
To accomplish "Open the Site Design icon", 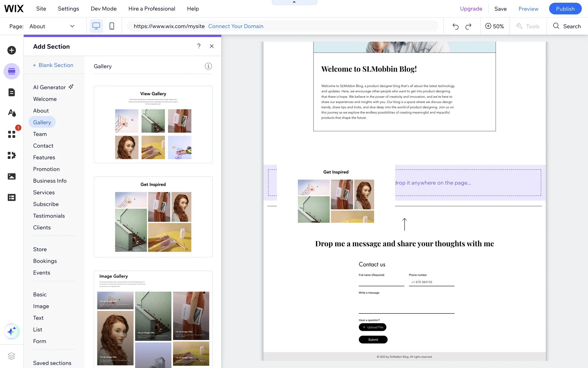I will pyautogui.click(x=12, y=113).
